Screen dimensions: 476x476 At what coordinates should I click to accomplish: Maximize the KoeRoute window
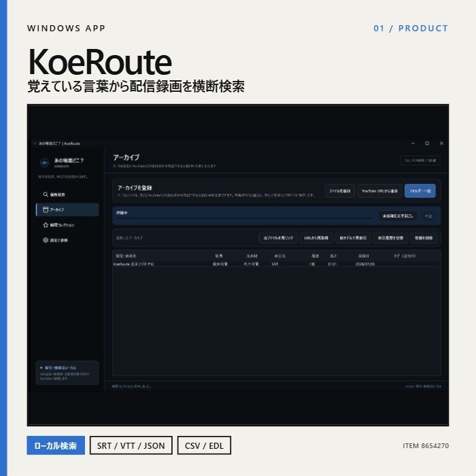(427, 143)
